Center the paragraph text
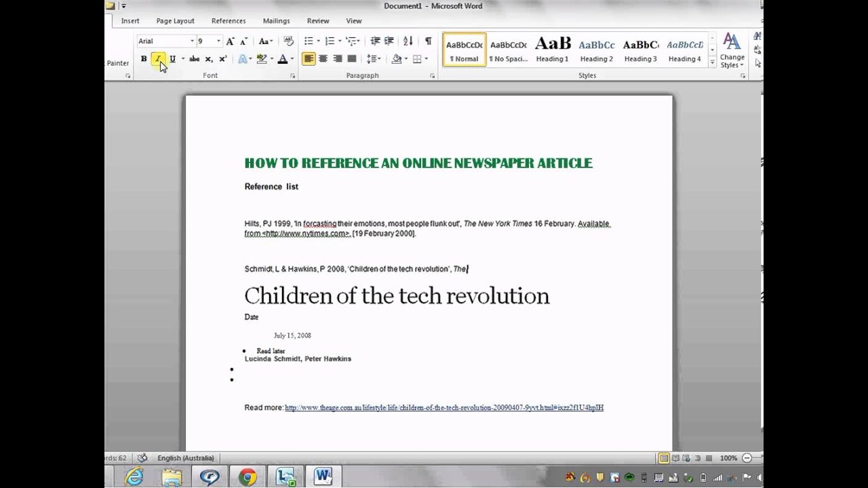The height and width of the screenshot is (488, 868). tap(323, 59)
